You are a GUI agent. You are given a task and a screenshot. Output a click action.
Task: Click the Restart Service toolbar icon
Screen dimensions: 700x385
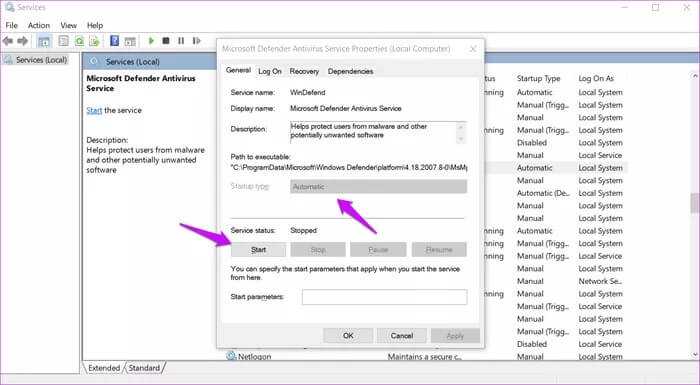pos(196,41)
